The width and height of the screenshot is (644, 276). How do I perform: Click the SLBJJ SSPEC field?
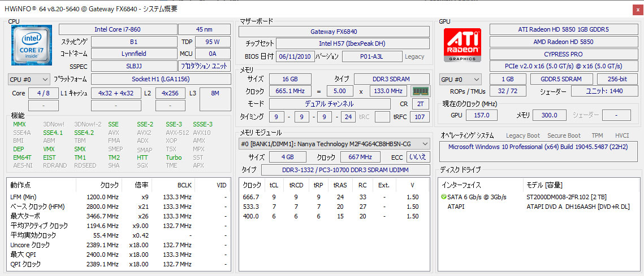[x=134, y=66]
